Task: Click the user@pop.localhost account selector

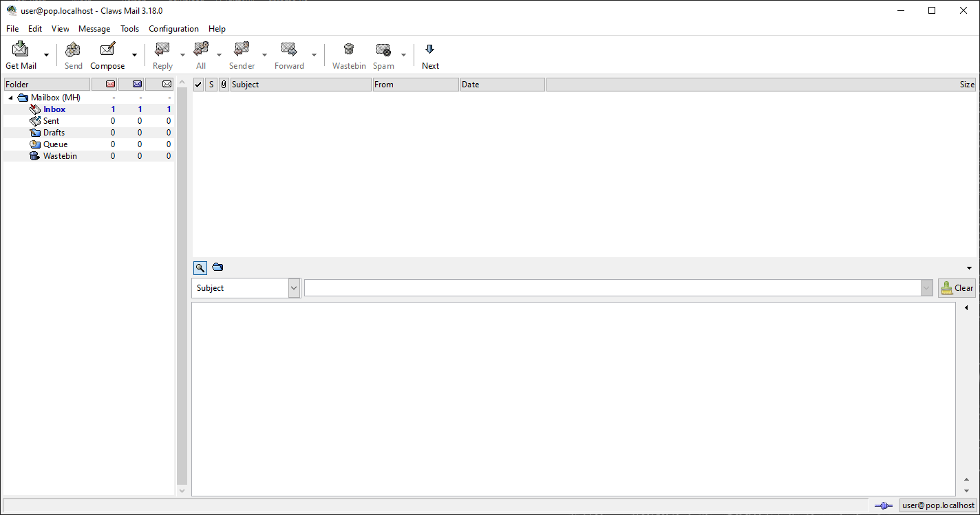Action: point(938,505)
